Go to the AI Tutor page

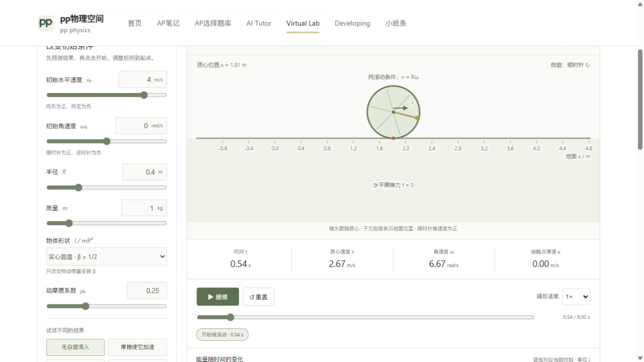coord(259,23)
